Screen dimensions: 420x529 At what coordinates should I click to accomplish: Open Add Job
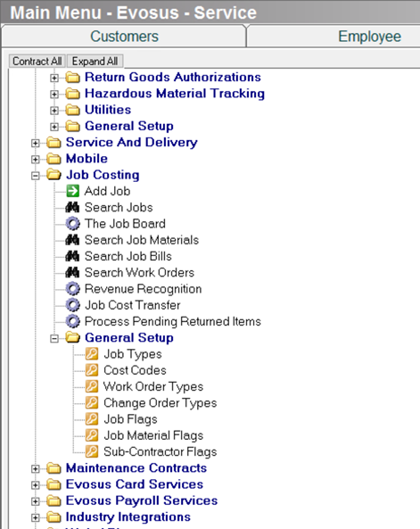107,191
